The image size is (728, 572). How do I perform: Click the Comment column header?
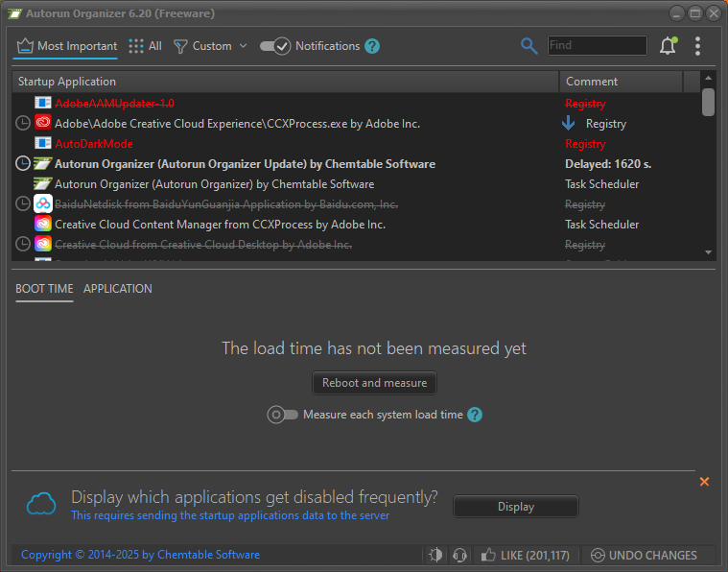tap(621, 82)
